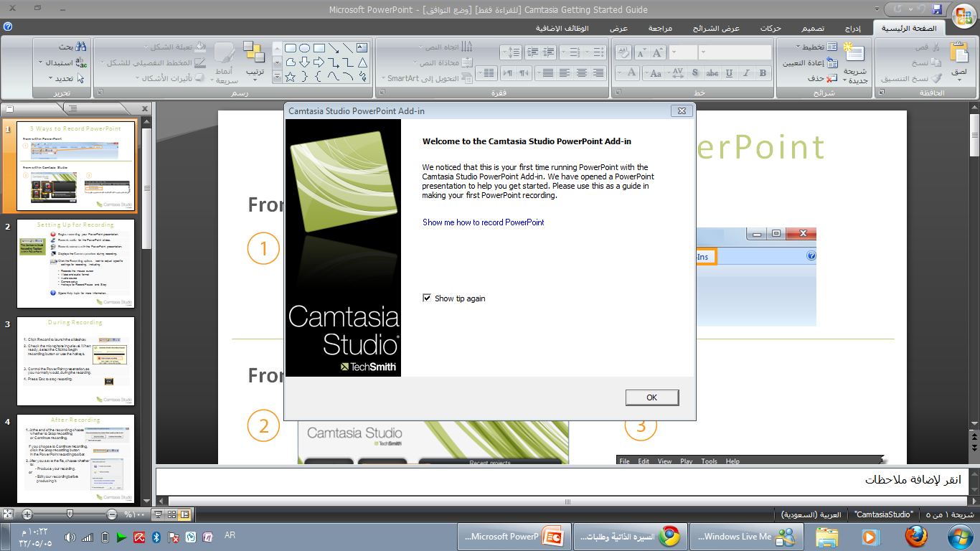The image size is (980, 551).
Task: Open the Insert ribbon tab
Action: 852,28
